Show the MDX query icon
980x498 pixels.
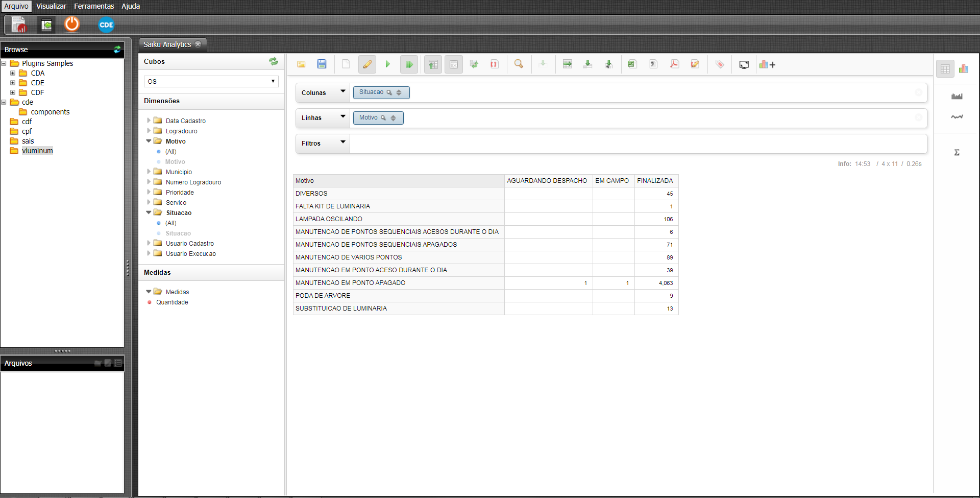(494, 64)
